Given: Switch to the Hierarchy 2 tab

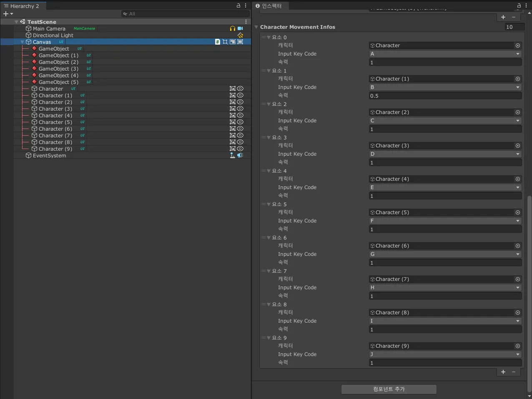Looking at the screenshot, I should point(23,6).
